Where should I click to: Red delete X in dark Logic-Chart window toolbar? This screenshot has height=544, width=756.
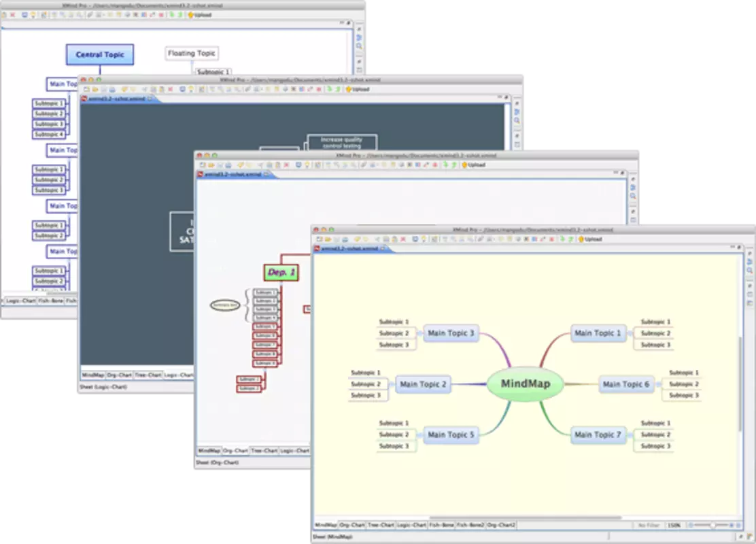click(170, 90)
